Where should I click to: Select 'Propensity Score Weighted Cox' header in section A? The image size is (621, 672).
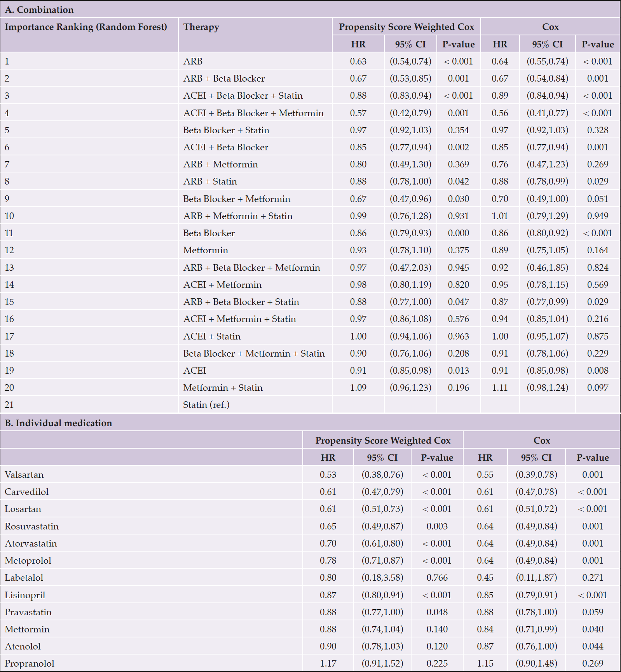click(x=406, y=27)
